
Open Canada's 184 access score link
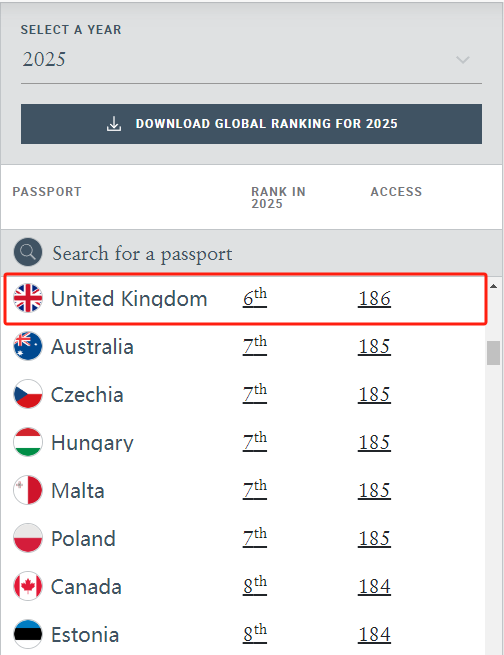(375, 586)
